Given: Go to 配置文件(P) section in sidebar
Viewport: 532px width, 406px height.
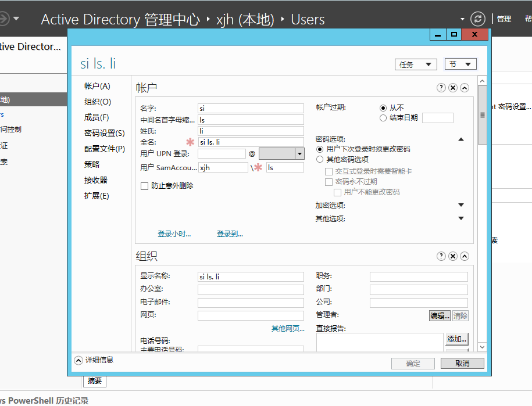Looking at the screenshot, I should pyautogui.click(x=105, y=149).
